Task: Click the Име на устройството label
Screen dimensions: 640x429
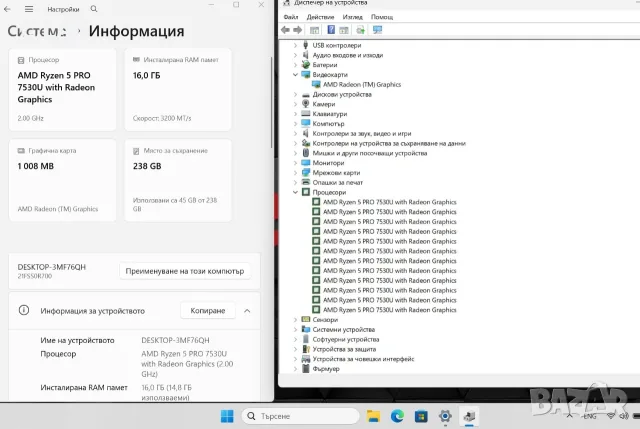Action: coord(77,340)
